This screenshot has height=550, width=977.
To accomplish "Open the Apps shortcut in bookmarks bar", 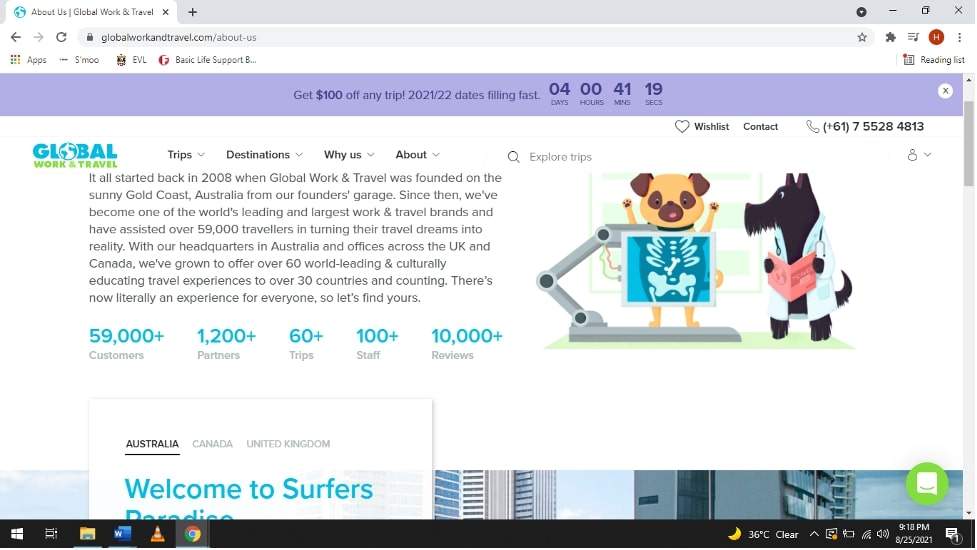I will (29, 60).
